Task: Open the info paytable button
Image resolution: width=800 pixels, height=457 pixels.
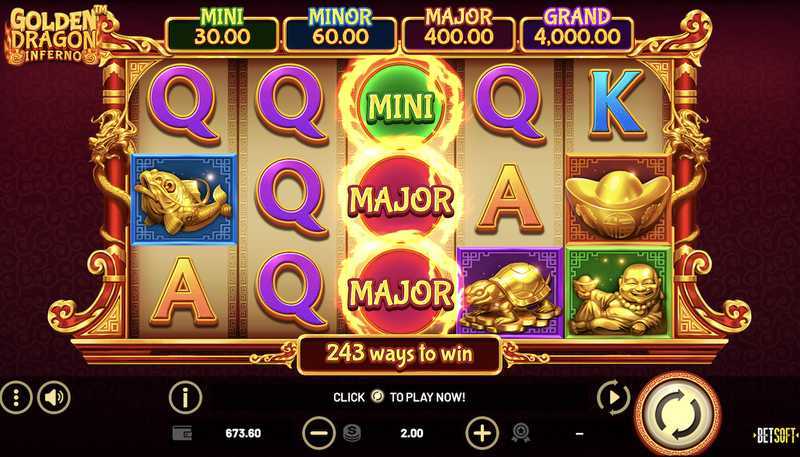Action: pos(185,397)
